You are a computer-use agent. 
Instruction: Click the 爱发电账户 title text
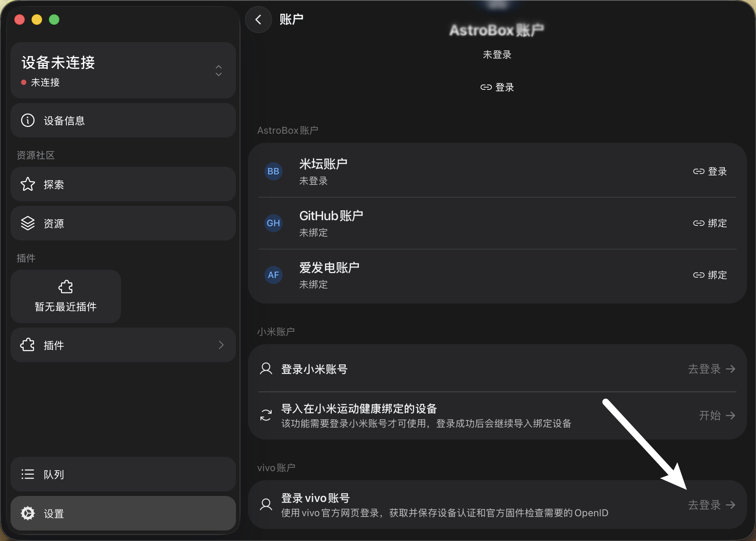pyautogui.click(x=329, y=267)
